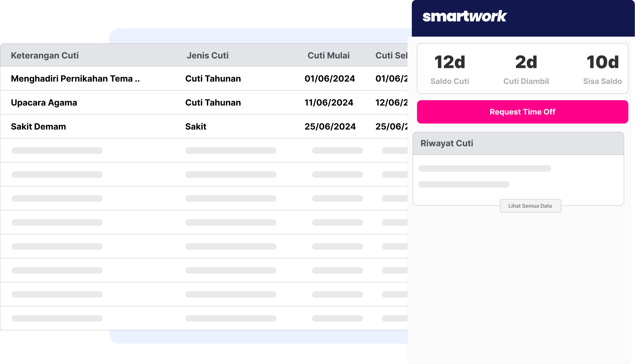Select the Upacara Agama leave row
Image resolution: width=635 pixels, height=364 pixels.
44,102
